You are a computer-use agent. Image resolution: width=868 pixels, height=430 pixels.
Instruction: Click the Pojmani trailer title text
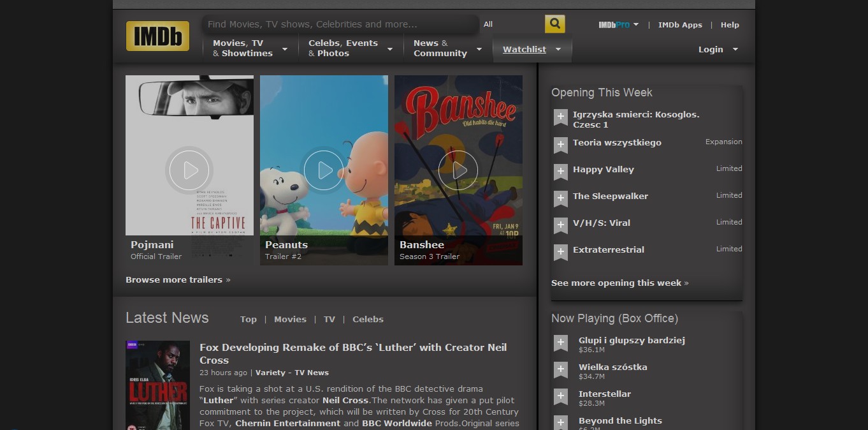152,244
